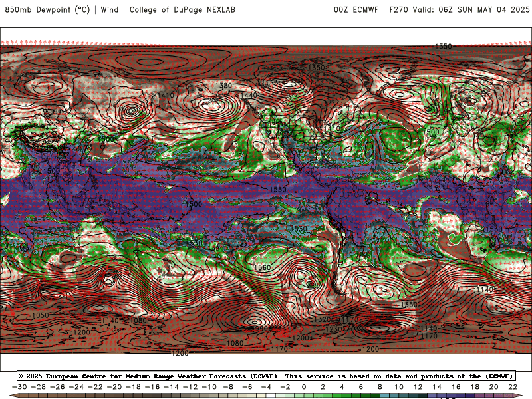Viewport: 532px width, 399px height.
Task: Click the '00Z ECMWF' model run label
Action: click(x=356, y=9)
